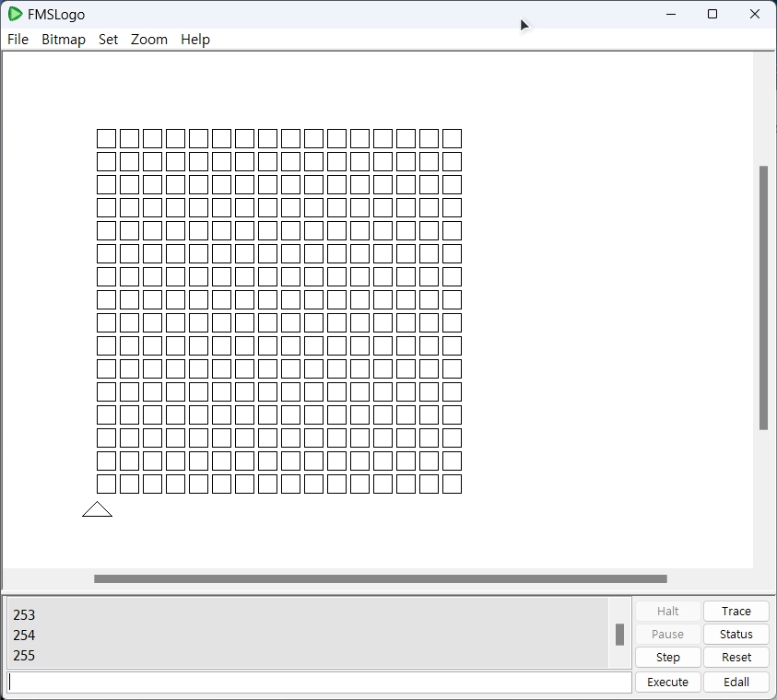Viewport: 777px width, 700px height.
Task: Click the disabled Halt button
Action: coord(667,611)
